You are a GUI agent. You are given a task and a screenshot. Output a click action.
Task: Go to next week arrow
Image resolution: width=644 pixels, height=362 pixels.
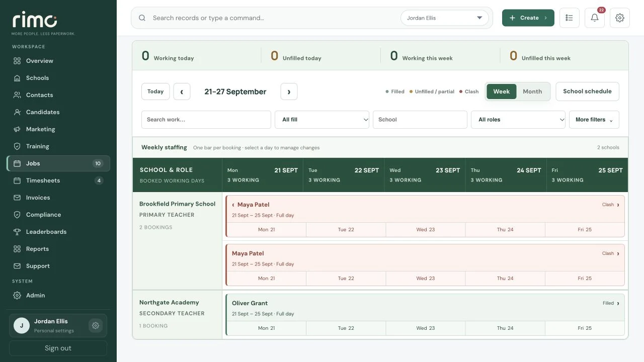tap(289, 92)
